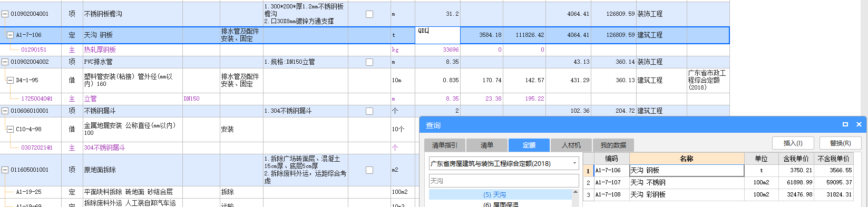This screenshot has width=868, height=207.
Task: Click material name 304不锈钢漏斗
Action: tap(104, 148)
